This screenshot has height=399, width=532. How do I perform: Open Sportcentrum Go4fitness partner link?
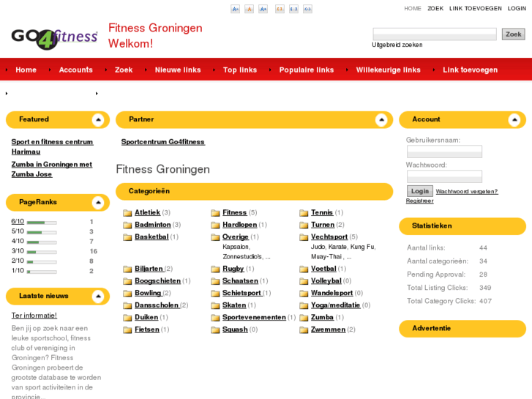coord(163,142)
